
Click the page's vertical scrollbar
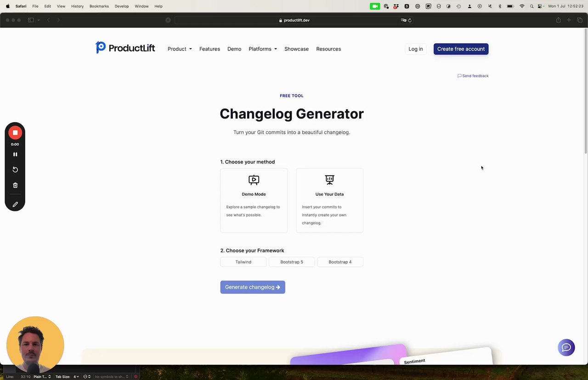[586, 92]
